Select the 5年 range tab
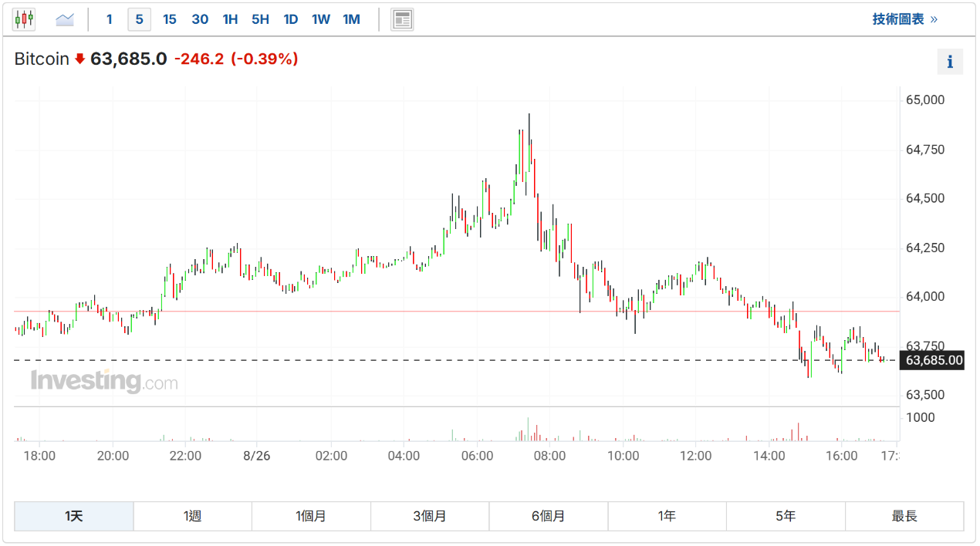 coord(786,516)
